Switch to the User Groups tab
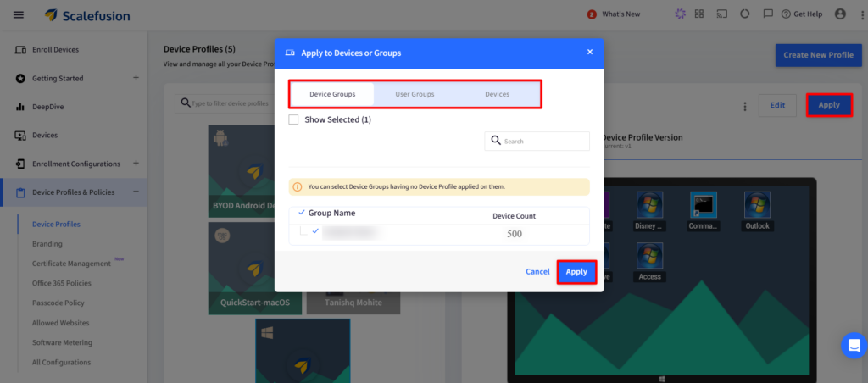Viewport: 868px width, 383px height. click(x=415, y=94)
